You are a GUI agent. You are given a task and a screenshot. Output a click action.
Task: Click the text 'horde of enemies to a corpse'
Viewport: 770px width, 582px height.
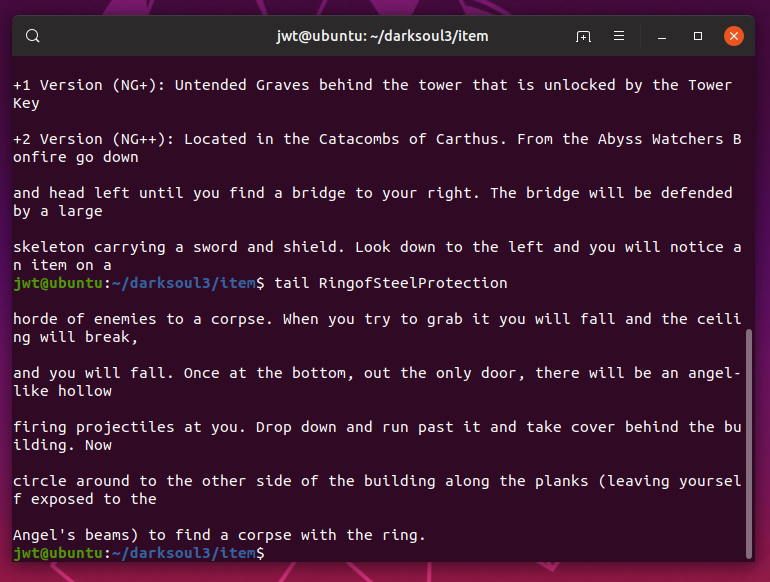(x=141, y=319)
